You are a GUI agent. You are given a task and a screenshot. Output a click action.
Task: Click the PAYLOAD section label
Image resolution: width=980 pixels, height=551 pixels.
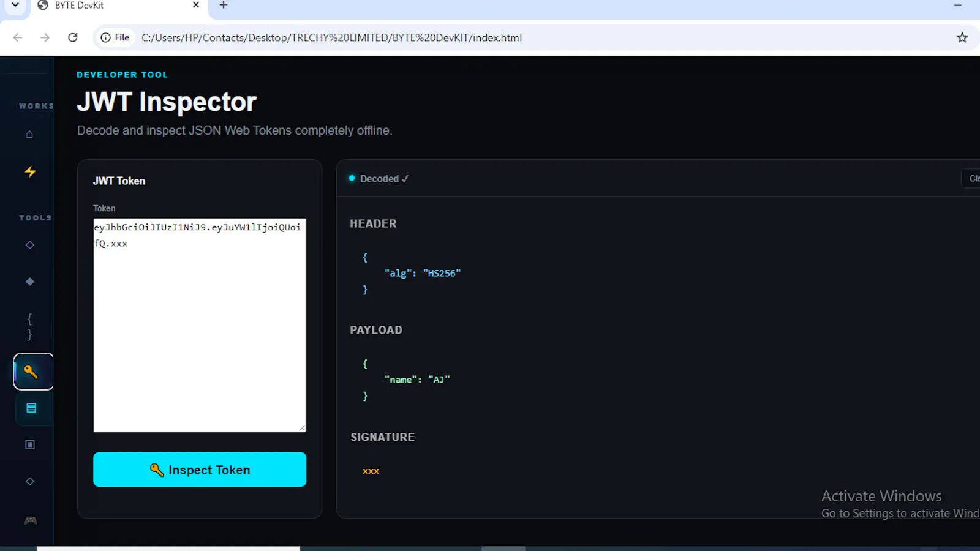376,330
